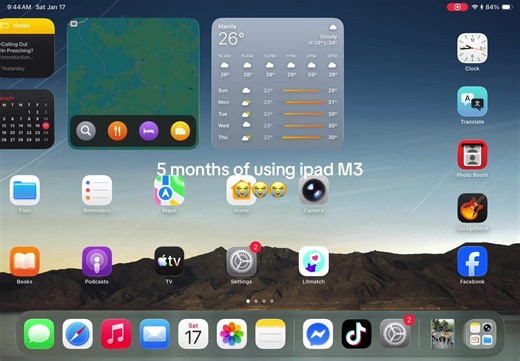Launch the Translate app

(472, 101)
